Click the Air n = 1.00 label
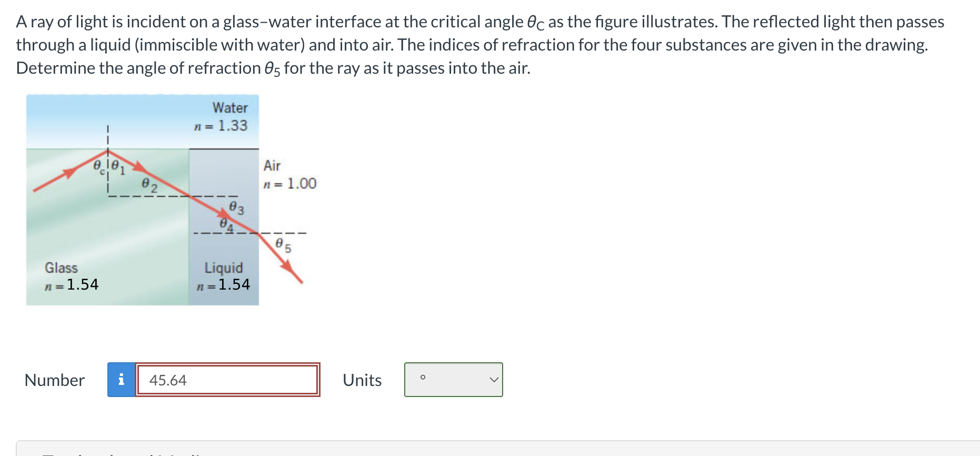 (288, 175)
